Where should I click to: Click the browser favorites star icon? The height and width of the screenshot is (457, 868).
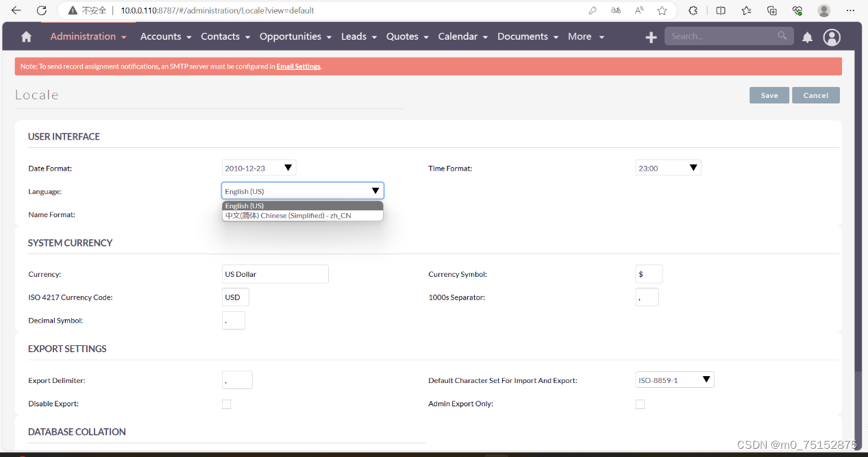tap(662, 10)
